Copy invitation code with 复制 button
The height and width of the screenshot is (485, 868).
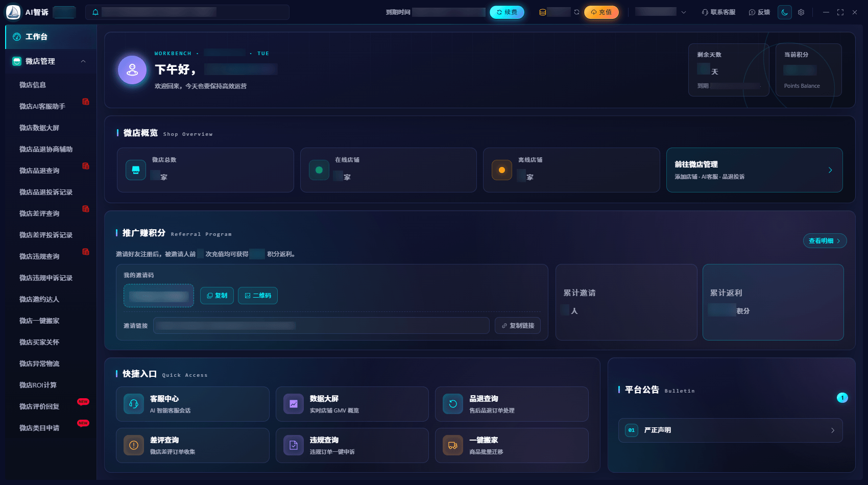click(217, 296)
